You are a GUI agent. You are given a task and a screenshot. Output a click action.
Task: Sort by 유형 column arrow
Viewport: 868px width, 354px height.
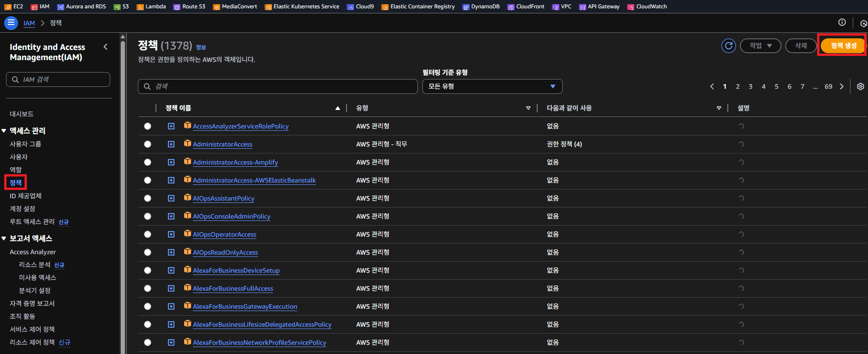528,108
